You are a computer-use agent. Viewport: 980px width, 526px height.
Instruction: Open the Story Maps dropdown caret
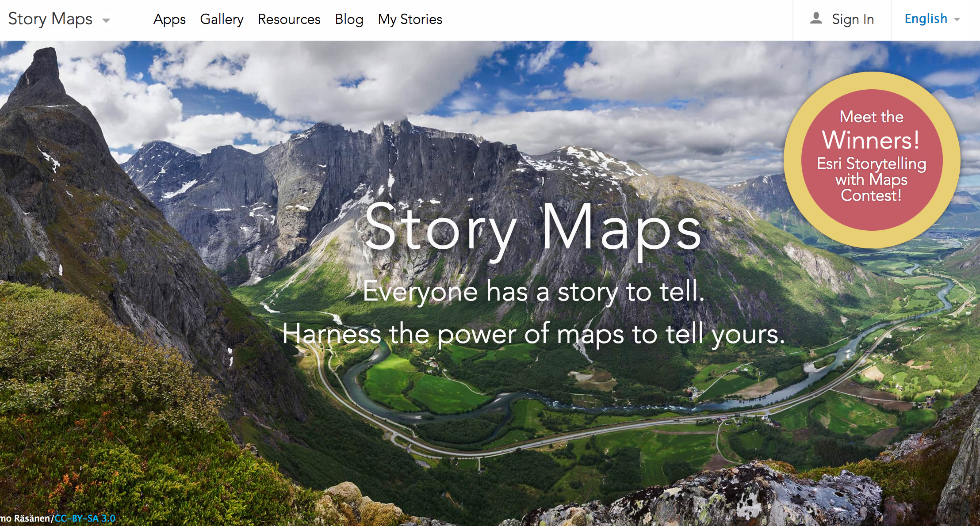pyautogui.click(x=106, y=20)
